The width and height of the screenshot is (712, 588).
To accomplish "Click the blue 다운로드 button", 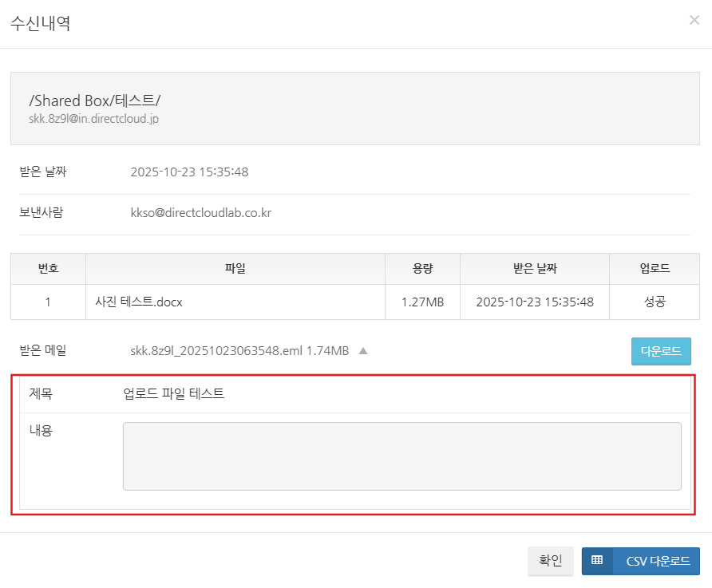I will click(661, 351).
